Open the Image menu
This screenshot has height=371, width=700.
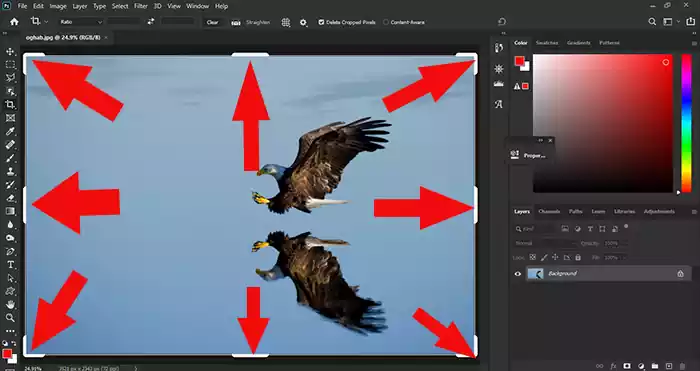point(58,6)
